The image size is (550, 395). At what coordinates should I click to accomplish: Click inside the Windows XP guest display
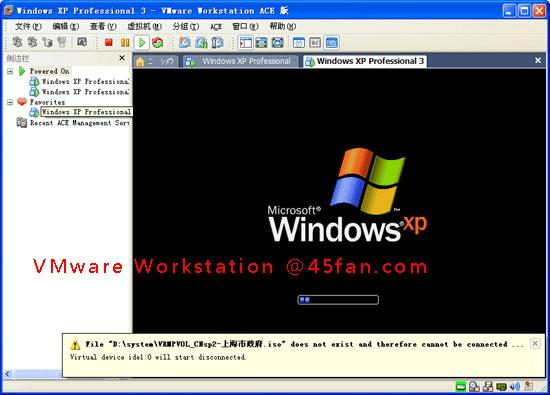[339, 201]
